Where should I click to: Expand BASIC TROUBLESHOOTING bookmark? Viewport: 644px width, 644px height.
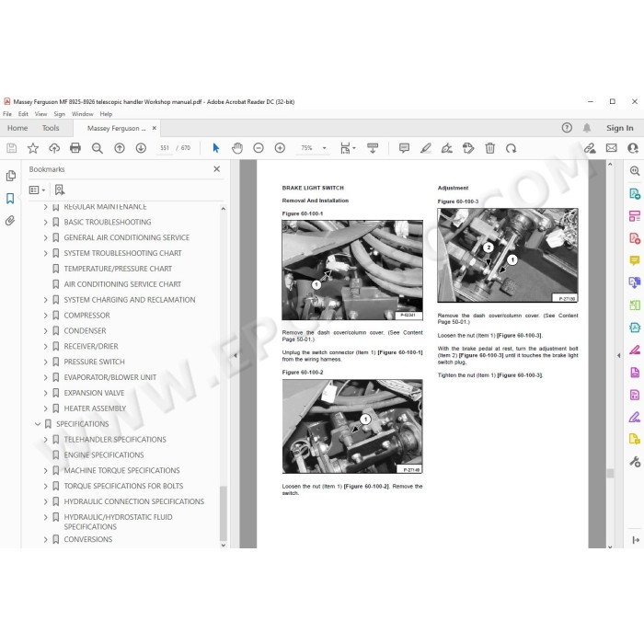tap(46, 223)
